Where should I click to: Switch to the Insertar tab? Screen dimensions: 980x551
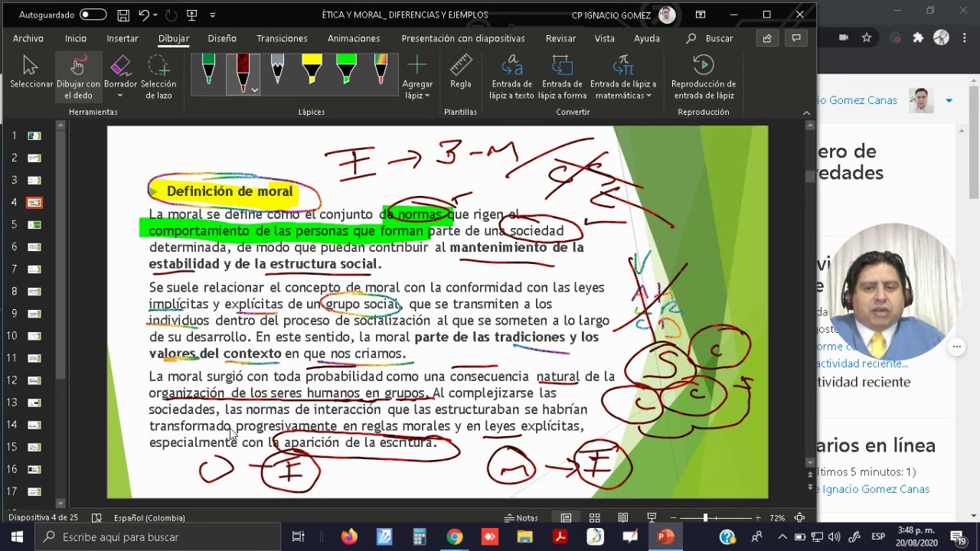coord(122,38)
